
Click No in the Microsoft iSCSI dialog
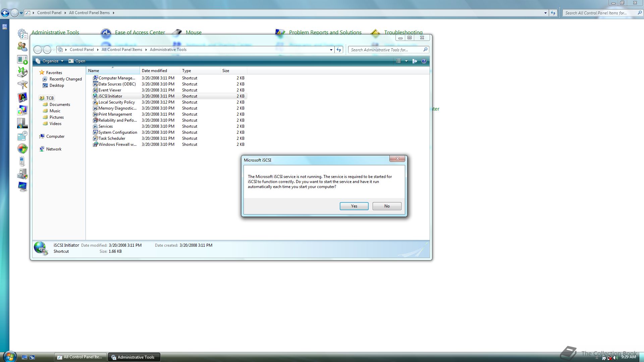pos(387,206)
